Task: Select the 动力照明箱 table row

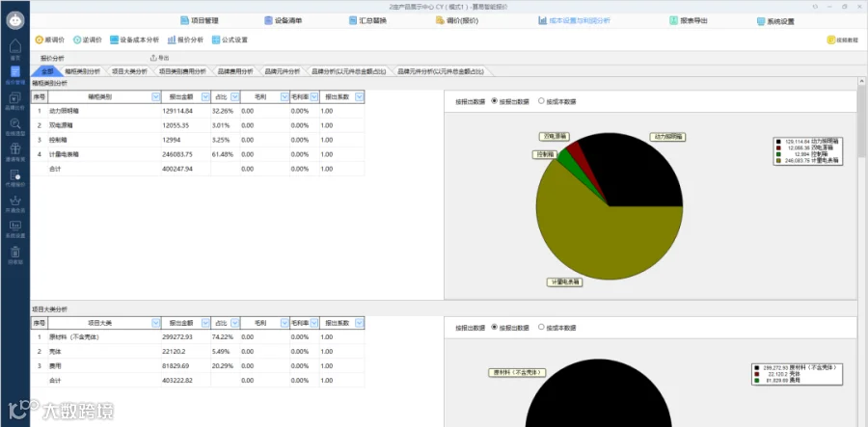Action: coord(198,111)
